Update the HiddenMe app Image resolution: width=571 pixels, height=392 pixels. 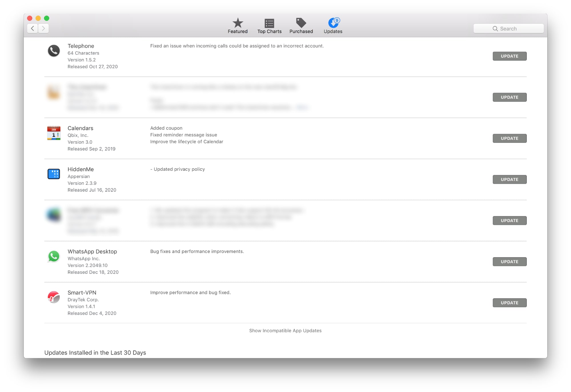pyautogui.click(x=509, y=180)
